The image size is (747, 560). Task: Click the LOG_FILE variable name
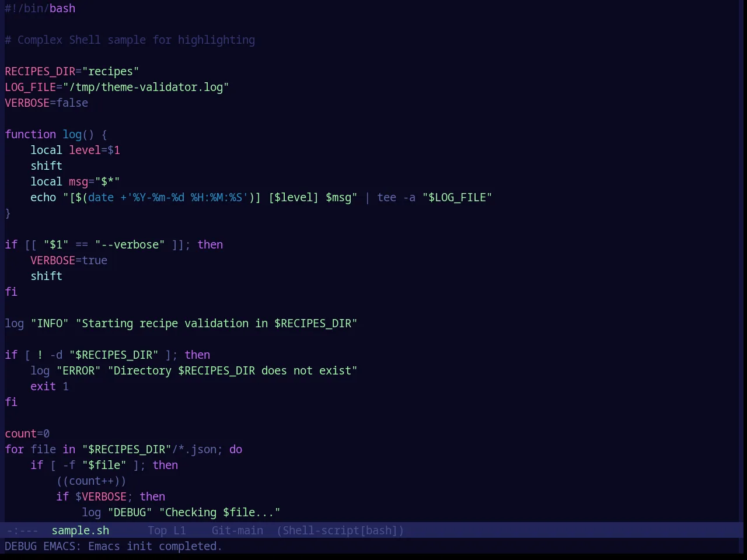pos(30,87)
